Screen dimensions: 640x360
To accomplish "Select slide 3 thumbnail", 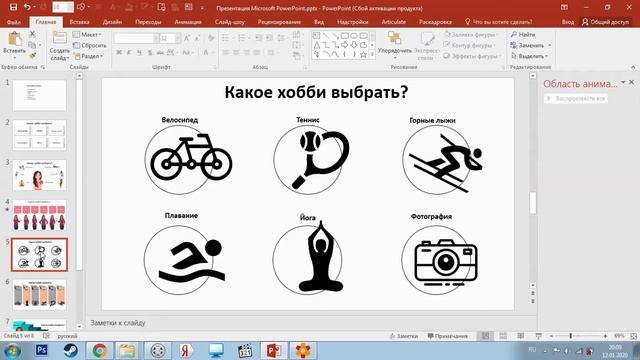I will (x=39, y=175).
